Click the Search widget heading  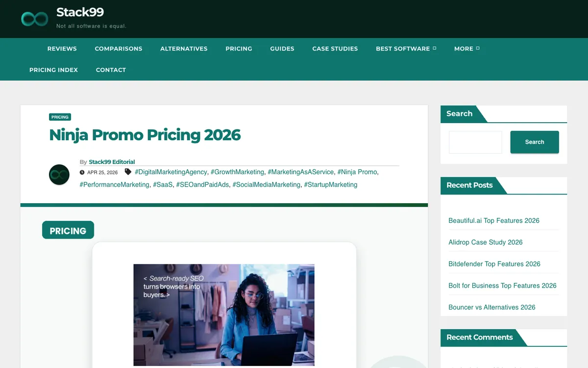coord(459,113)
